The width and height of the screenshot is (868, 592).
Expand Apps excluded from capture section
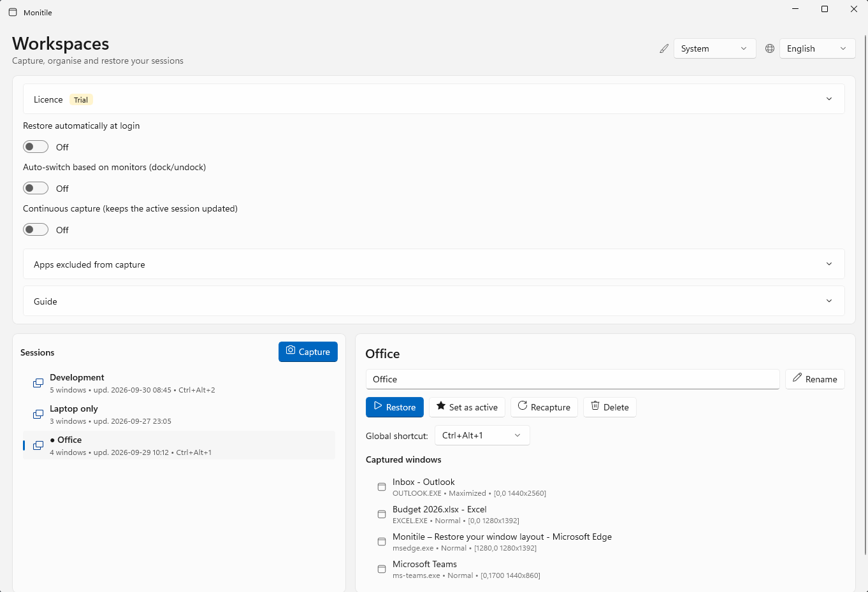tap(434, 264)
